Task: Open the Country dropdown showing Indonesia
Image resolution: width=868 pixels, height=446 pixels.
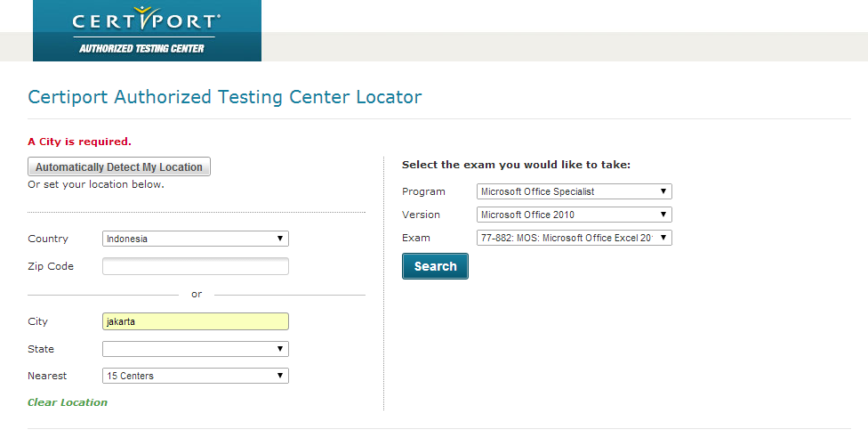Action: 196,239
